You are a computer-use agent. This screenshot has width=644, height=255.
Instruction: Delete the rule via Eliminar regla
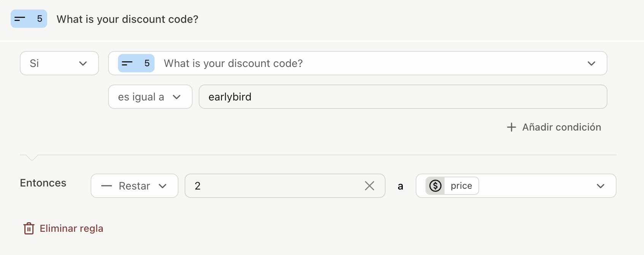(71, 228)
